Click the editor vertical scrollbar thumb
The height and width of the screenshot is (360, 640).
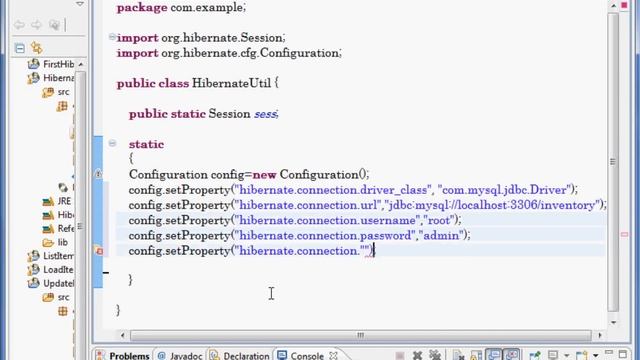[613, 162]
